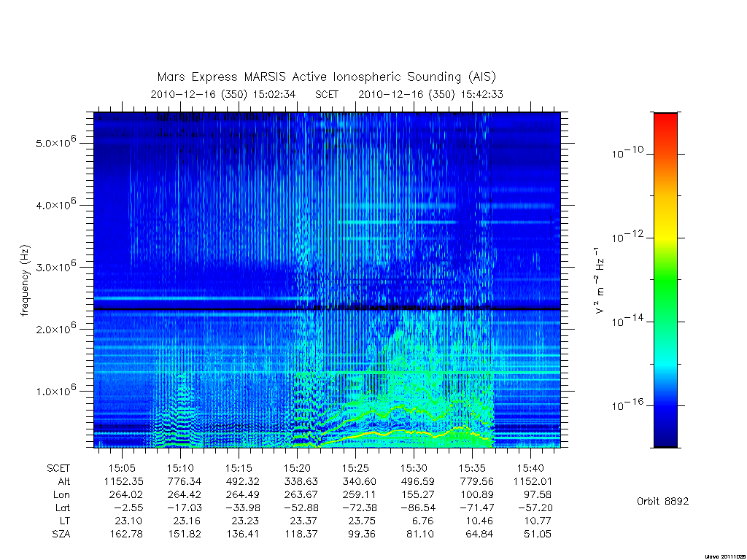Click the '5.0×10^6' frequency tick label

55,141
